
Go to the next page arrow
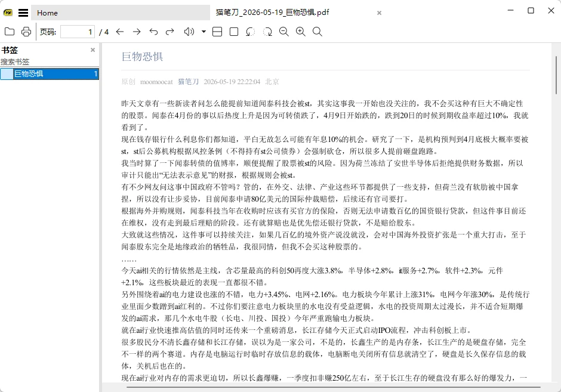pos(137,32)
